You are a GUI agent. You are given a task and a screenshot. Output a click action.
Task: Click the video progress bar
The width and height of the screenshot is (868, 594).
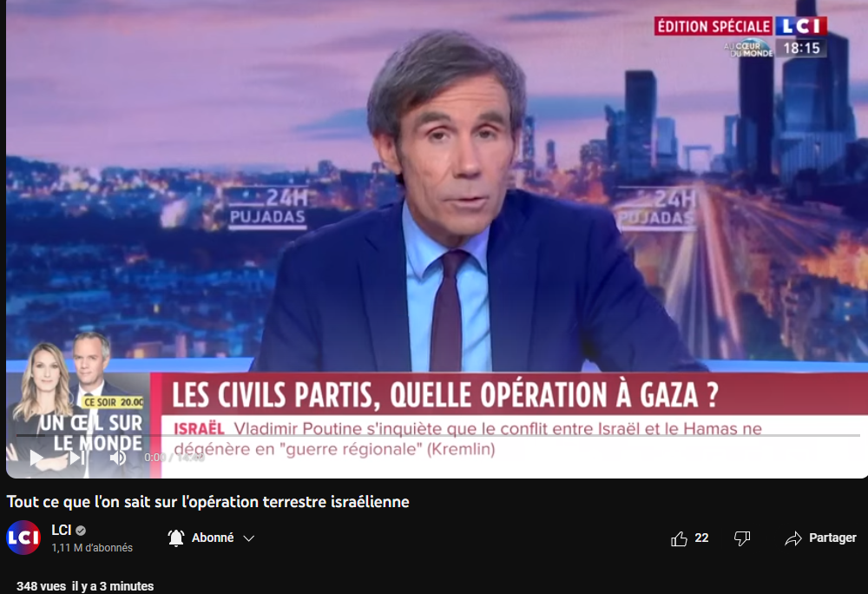coord(437,436)
